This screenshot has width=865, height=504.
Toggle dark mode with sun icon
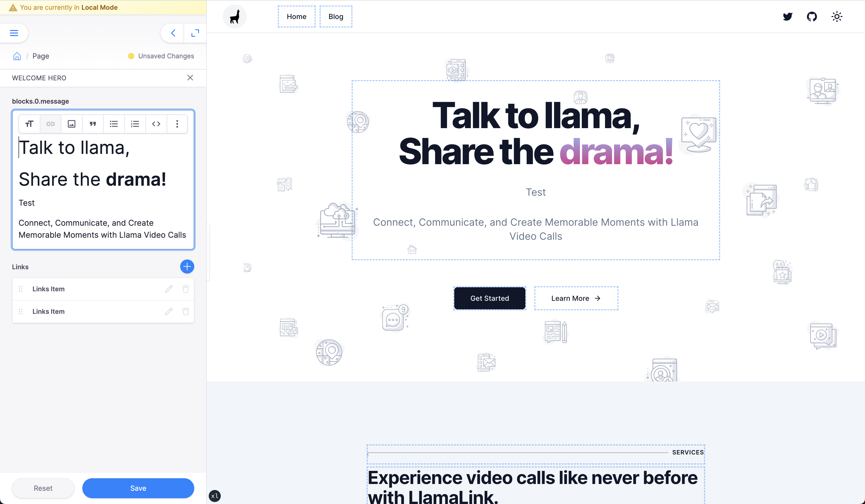pyautogui.click(x=837, y=16)
